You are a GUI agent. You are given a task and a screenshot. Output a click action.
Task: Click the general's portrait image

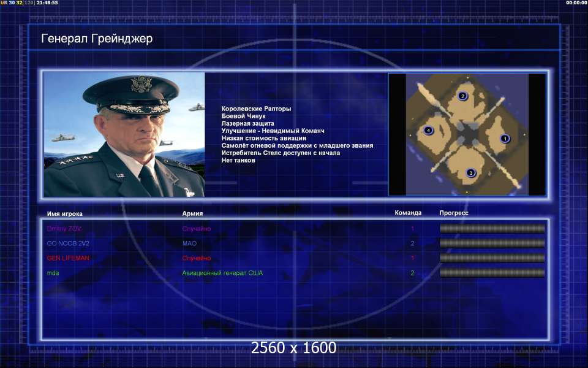[x=124, y=134]
